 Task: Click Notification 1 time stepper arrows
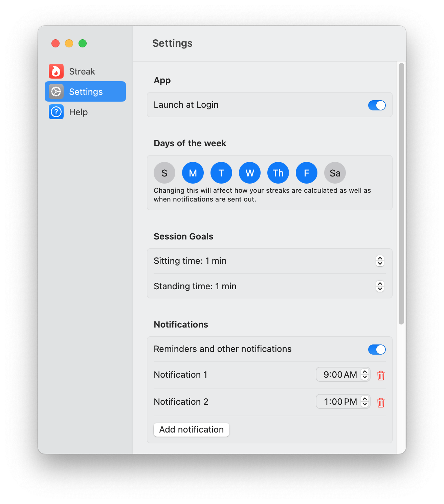pyautogui.click(x=365, y=374)
